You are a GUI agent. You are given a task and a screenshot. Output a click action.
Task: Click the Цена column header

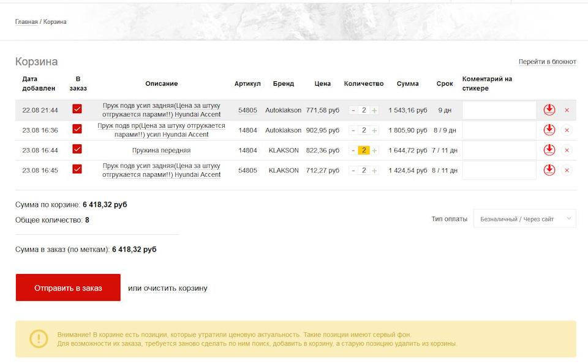(x=323, y=84)
